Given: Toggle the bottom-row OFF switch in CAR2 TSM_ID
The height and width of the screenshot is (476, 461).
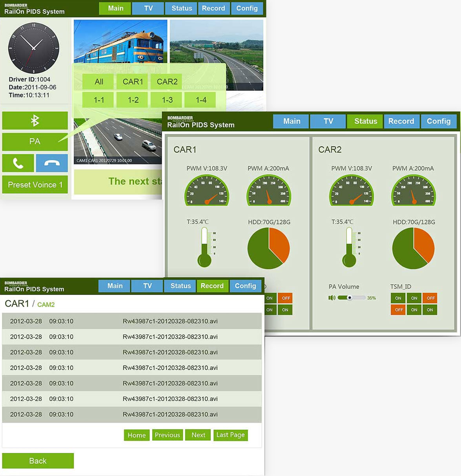Looking at the screenshot, I should click(x=398, y=310).
